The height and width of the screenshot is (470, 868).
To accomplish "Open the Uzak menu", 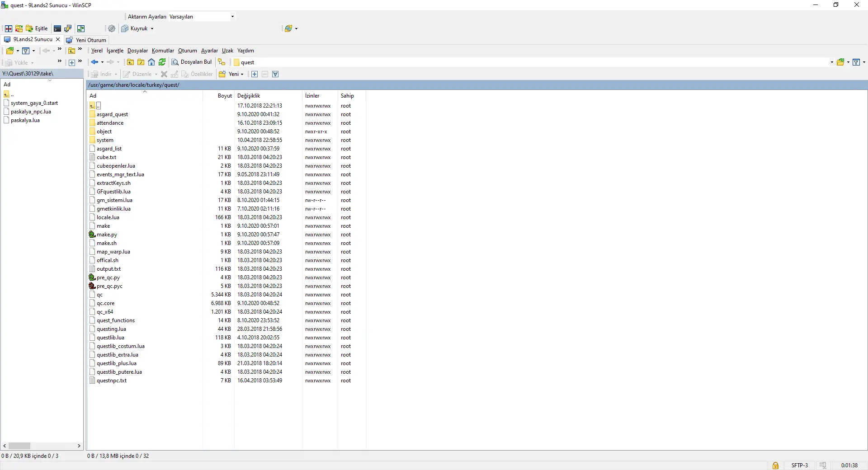I will 227,51.
